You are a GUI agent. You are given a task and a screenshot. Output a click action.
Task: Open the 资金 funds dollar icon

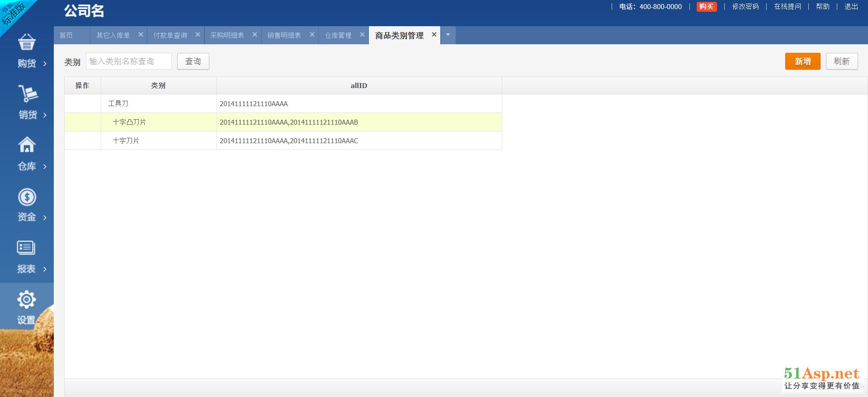point(27,197)
